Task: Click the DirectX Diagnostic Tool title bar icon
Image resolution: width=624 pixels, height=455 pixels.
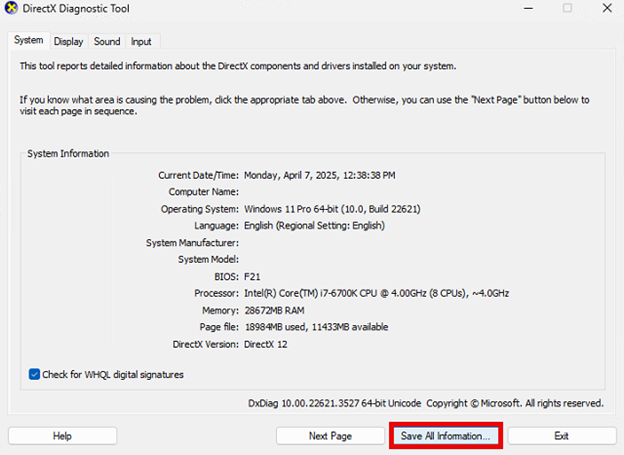Action: click(11, 9)
